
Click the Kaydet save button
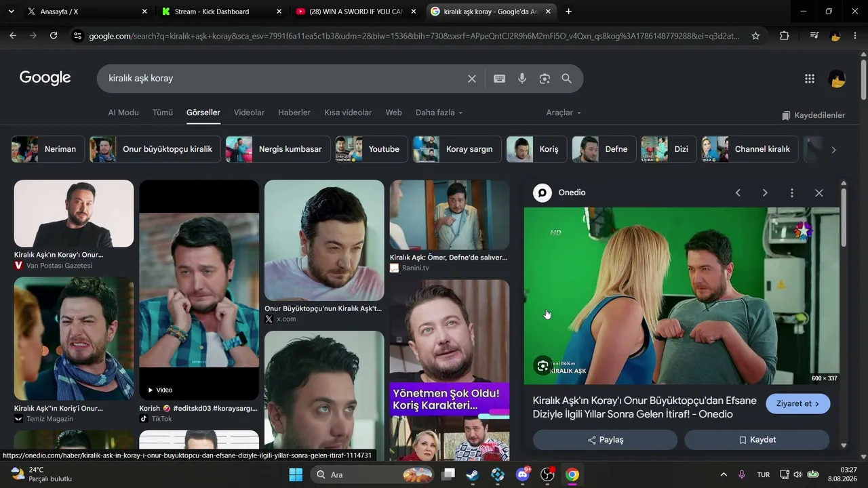coord(757,440)
